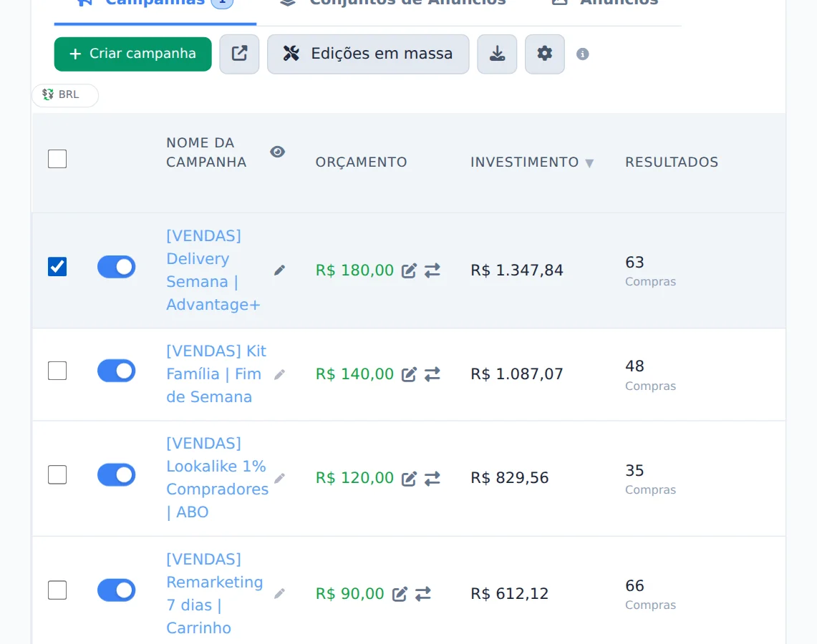817x644 pixels.
Task: Turn off the Remarketing 7 dias switch
Action: (x=116, y=590)
